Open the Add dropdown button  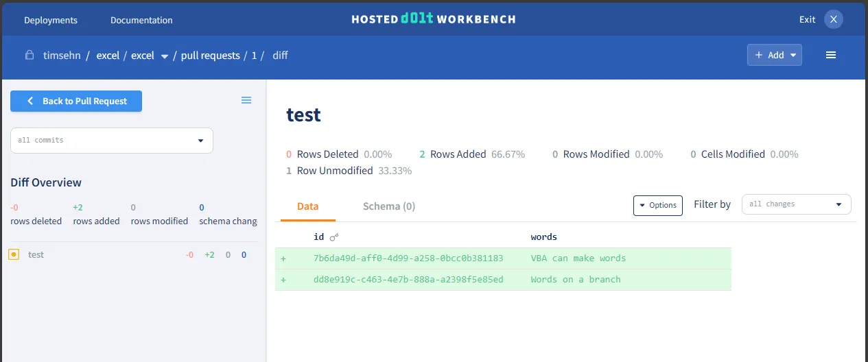pyautogui.click(x=774, y=55)
